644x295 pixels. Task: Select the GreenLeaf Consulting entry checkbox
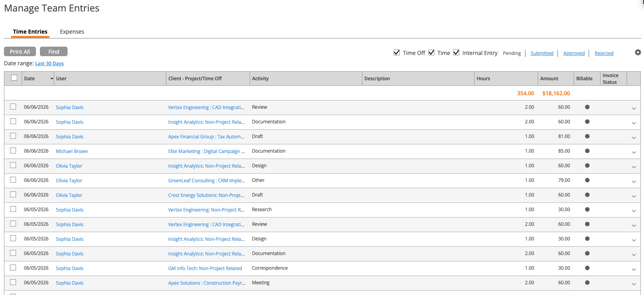coord(13,180)
